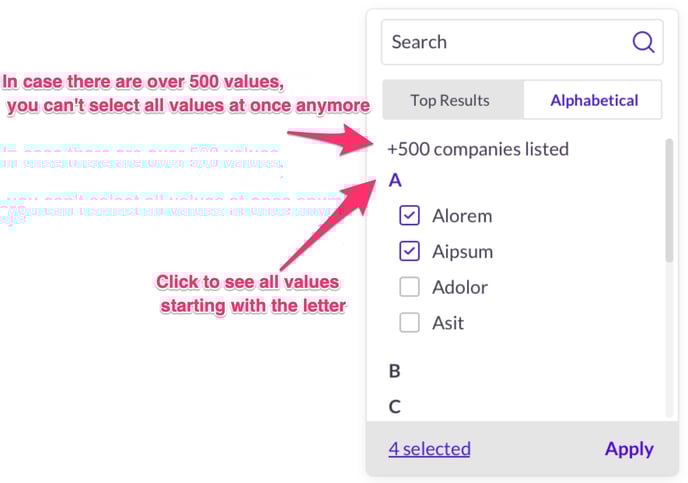Click the Asit company name

click(448, 323)
